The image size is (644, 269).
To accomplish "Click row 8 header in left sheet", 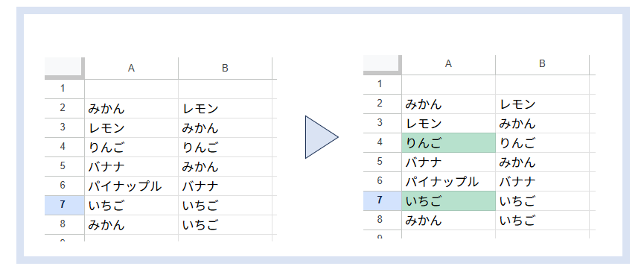I will [65, 224].
